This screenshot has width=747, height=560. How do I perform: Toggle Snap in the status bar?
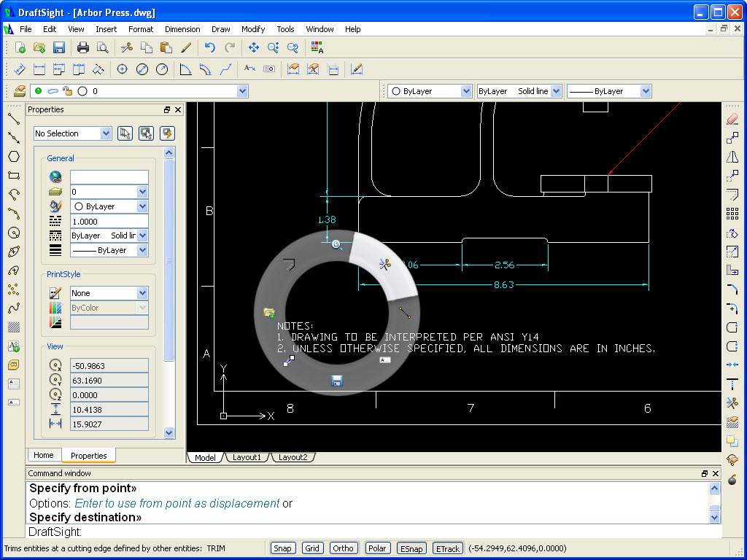tap(282, 548)
